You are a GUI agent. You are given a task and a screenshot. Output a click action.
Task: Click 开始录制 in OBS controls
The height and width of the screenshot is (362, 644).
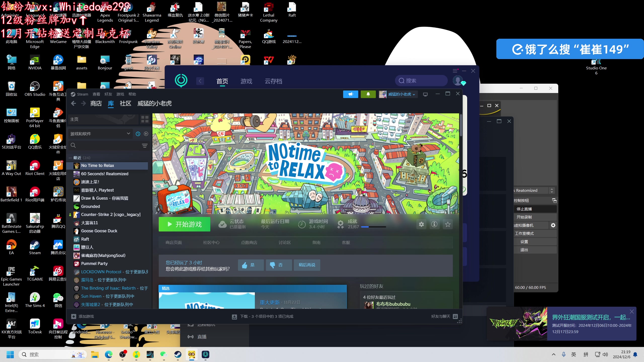(x=535, y=217)
